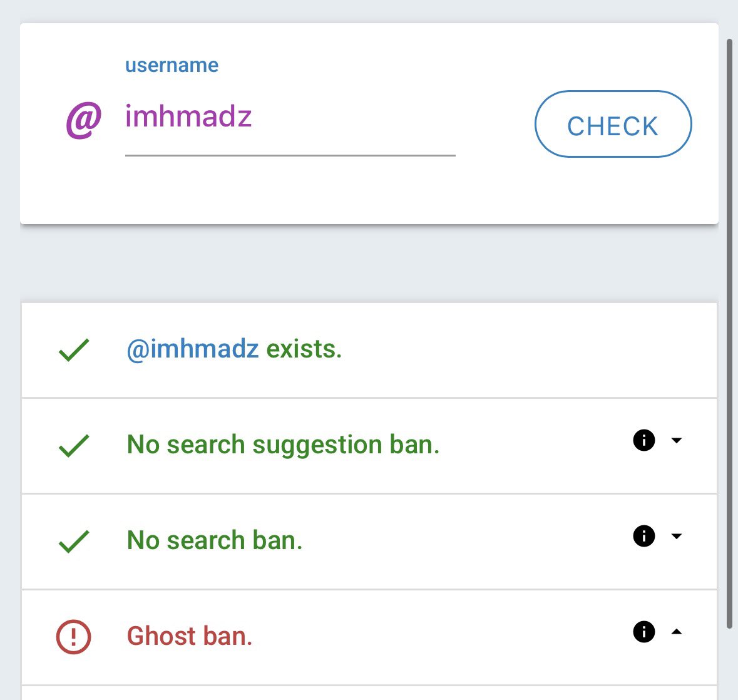Click the green checkmark beside '@imhmadz exists'
Screen dimensions: 738x700
[74, 350]
